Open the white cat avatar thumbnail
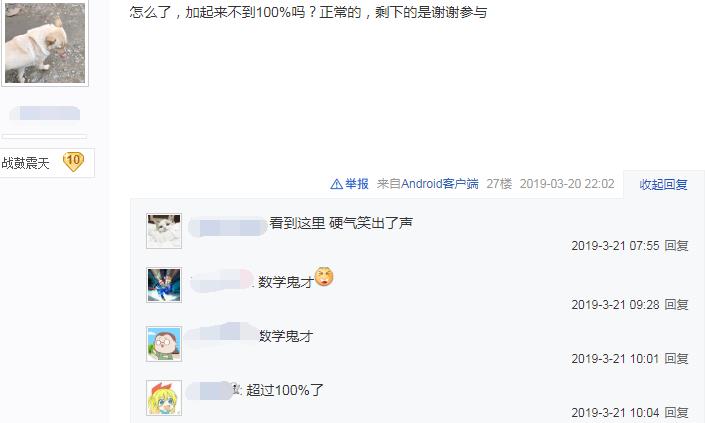This screenshot has height=423, width=705. click(164, 231)
